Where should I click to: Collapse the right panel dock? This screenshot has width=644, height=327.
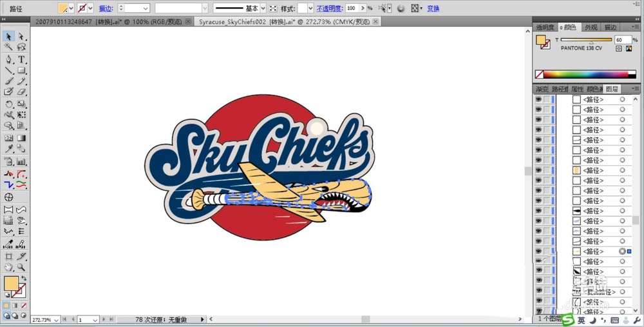tap(636, 19)
